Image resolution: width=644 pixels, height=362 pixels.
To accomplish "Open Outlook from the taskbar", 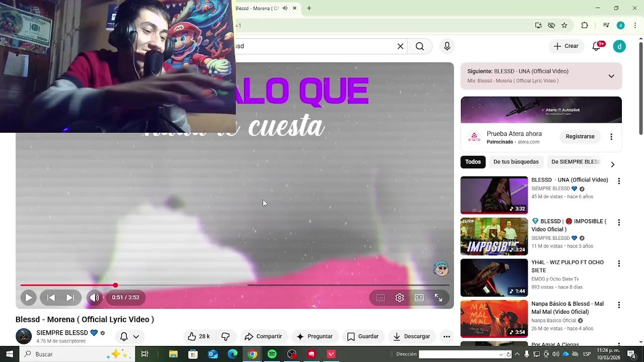I will point(213,354).
